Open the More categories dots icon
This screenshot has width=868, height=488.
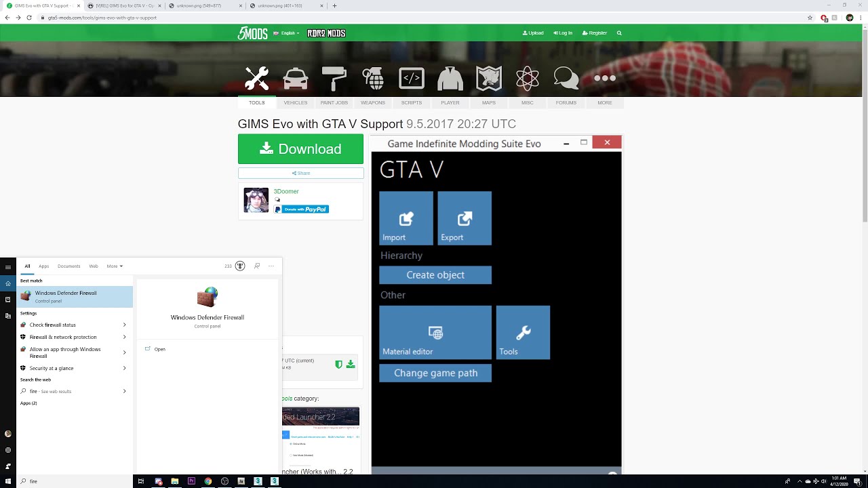pos(605,79)
